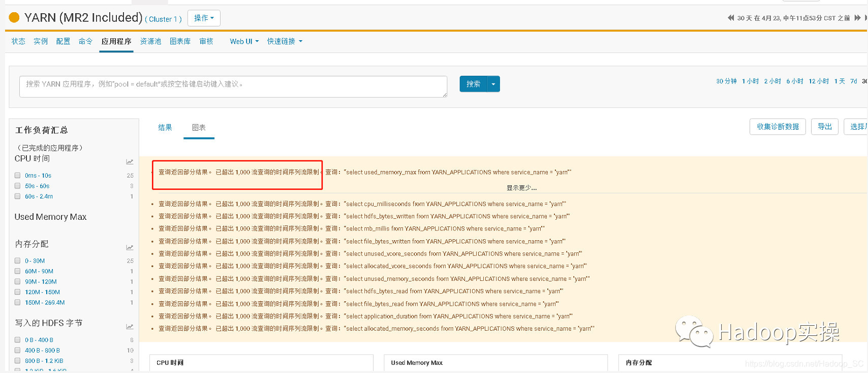Filter by 0ms - 10s link
This screenshot has height=373, width=868.
(38, 176)
